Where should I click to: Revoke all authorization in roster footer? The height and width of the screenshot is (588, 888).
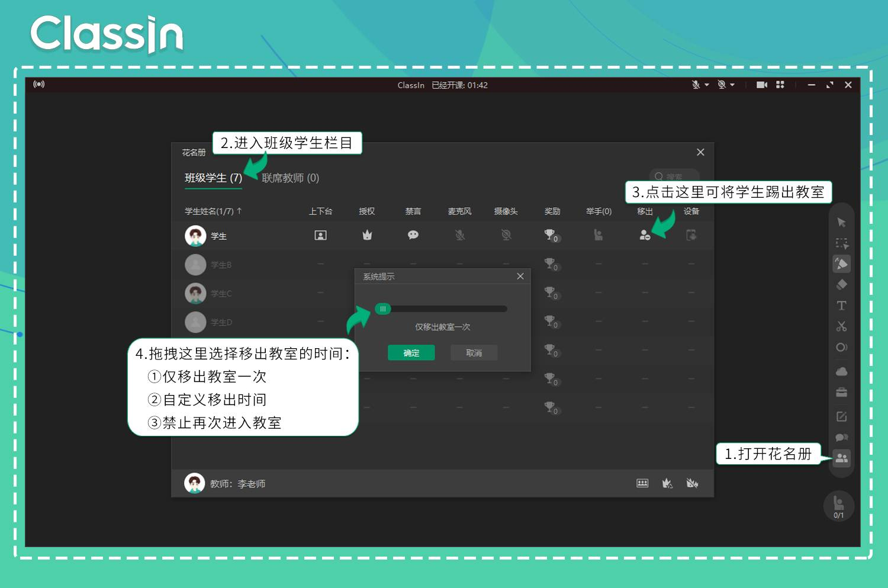[x=692, y=483]
